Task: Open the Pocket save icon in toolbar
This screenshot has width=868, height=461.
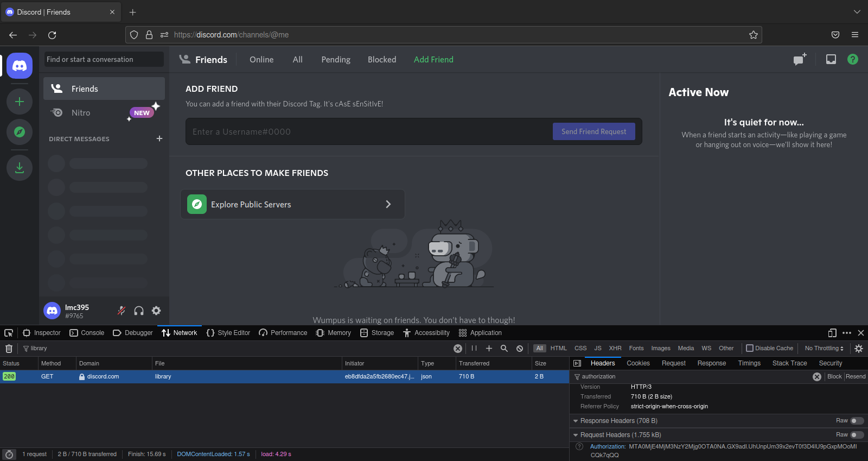Action: (x=835, y=35)
